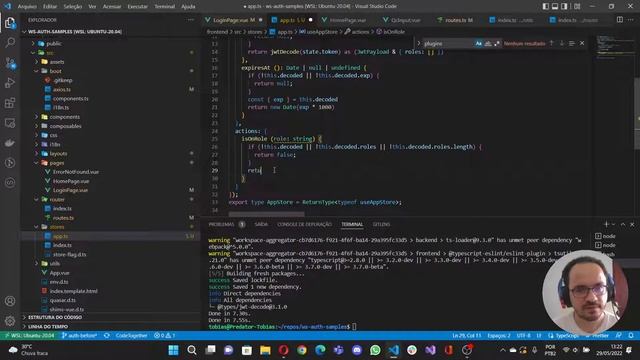Open the Docker view icon in the activity bar
The width and height of the screenshot is (640, 360).
[x=10, y=143]
